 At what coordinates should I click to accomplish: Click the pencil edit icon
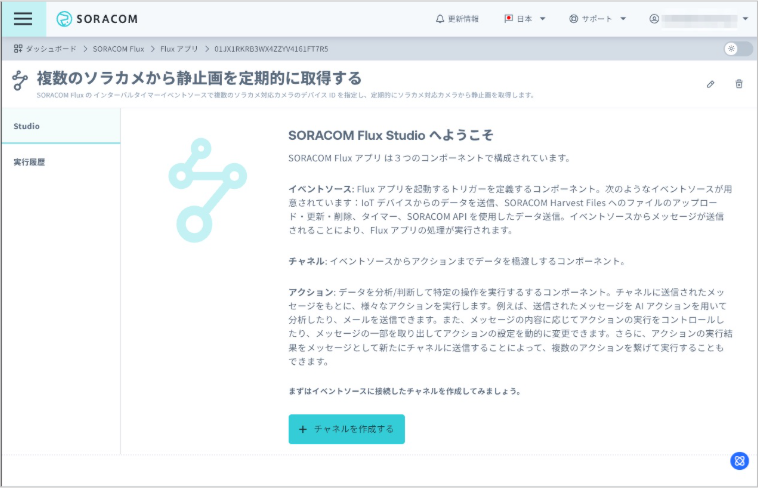coord(710,84)
